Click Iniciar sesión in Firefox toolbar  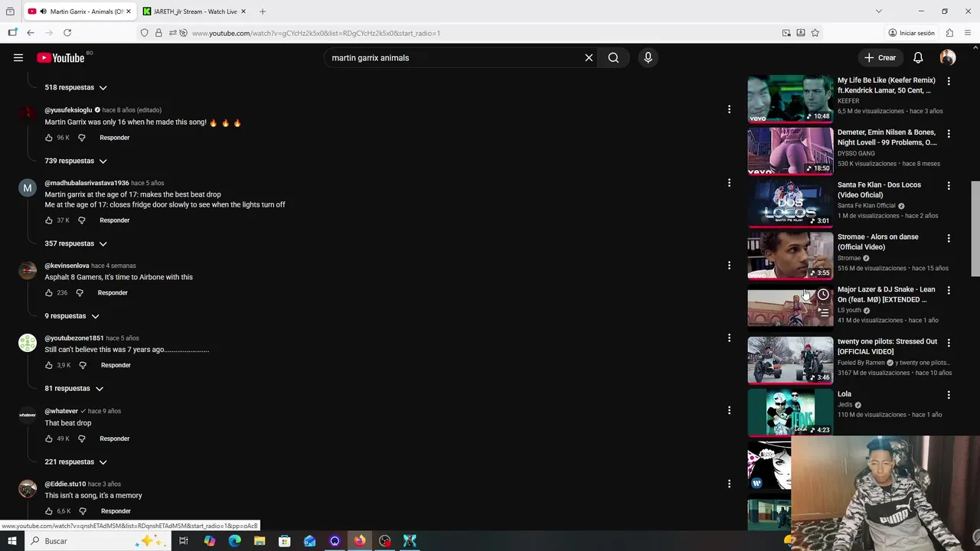[911, 33]
